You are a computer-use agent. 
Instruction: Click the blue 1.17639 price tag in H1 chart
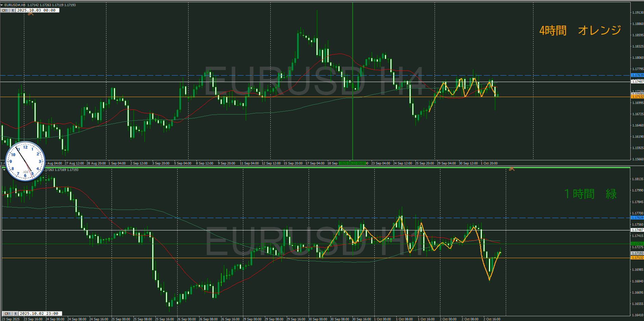coord(637,218)
